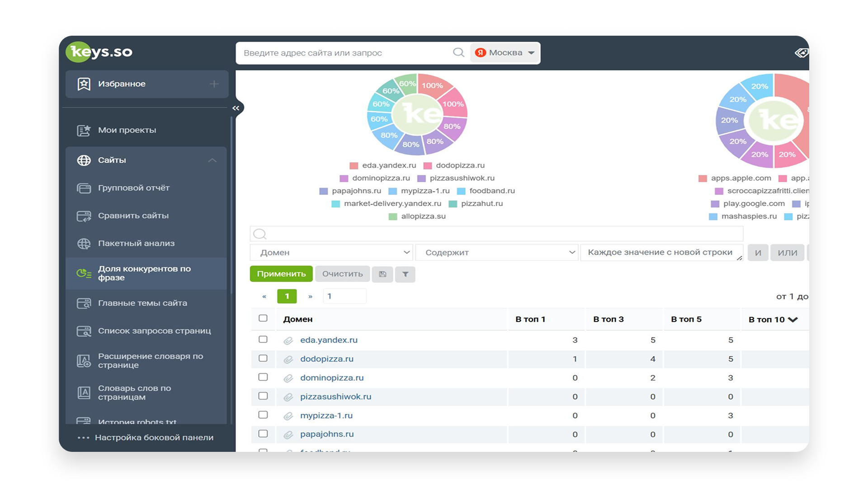Click the Избранное bookmark star icon
This screenshot has width=868, height=488.
[84, 84]
